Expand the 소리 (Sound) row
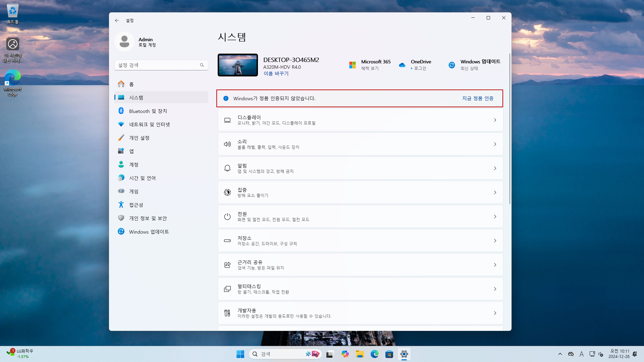 tap(360, 144)
